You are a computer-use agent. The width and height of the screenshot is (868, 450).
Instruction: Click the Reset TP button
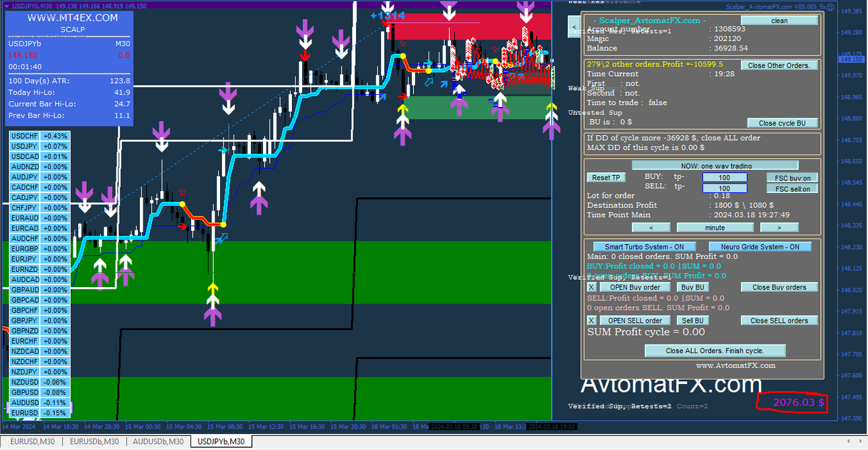pos(606,178)
